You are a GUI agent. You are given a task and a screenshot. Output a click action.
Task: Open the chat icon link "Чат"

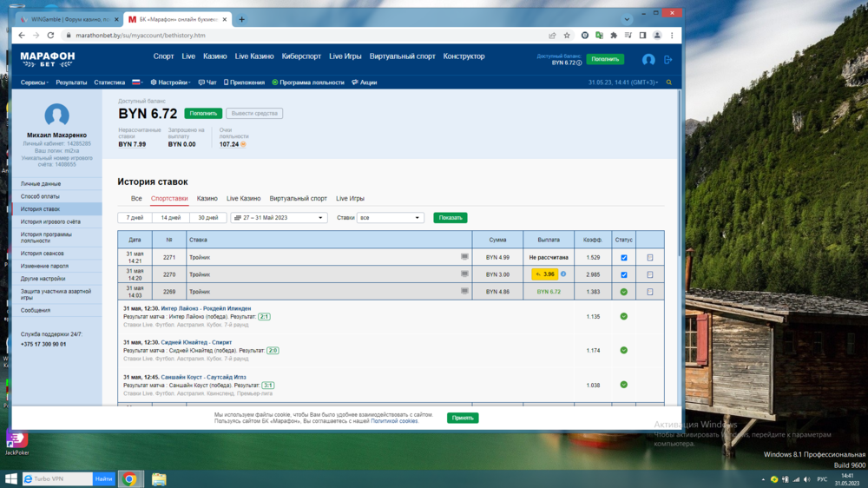[207, 82]
